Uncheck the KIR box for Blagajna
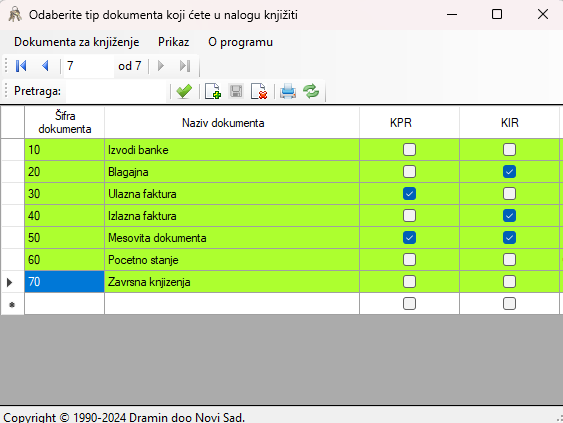 tap(510, 172)
